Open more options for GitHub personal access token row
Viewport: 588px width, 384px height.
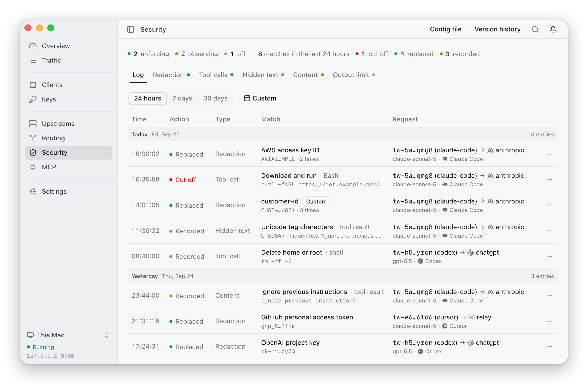click(550, 321)
